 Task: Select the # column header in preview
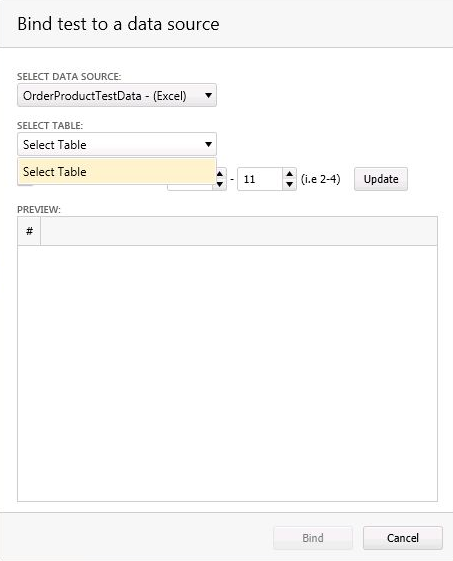click(x=29, y=231)
